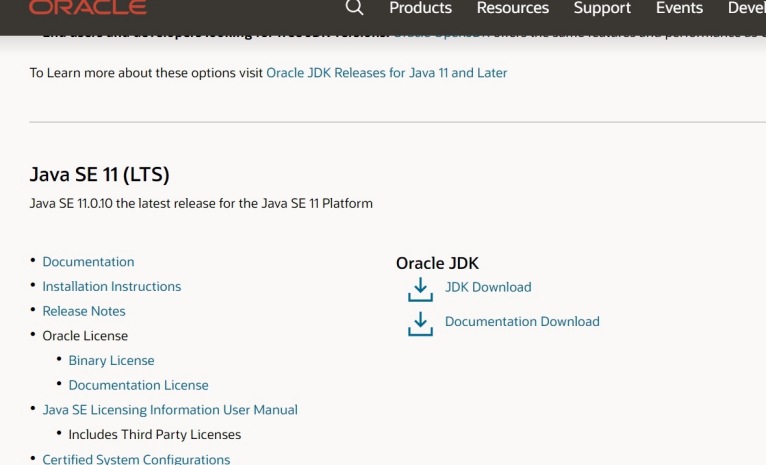
Task: Click the Java SE 11 (LTS) heading
Action: 100,175
